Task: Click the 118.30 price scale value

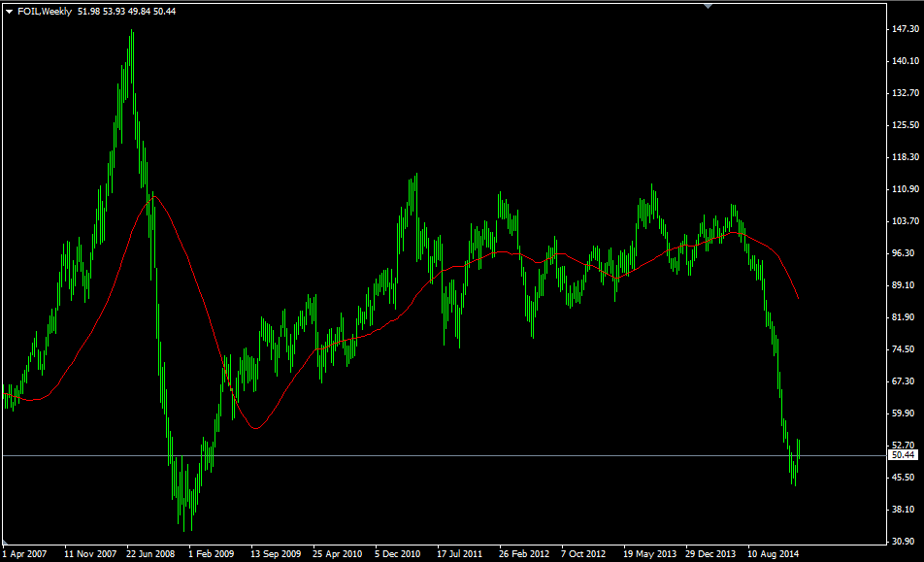Action: 906,157
